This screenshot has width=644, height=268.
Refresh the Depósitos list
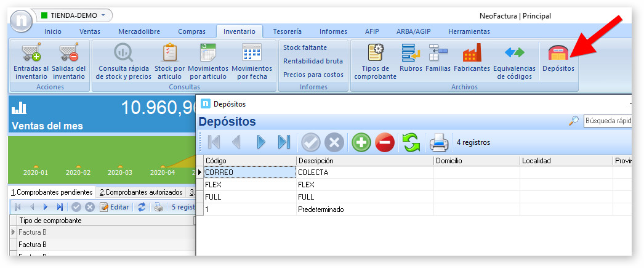[x=411, y=142]
